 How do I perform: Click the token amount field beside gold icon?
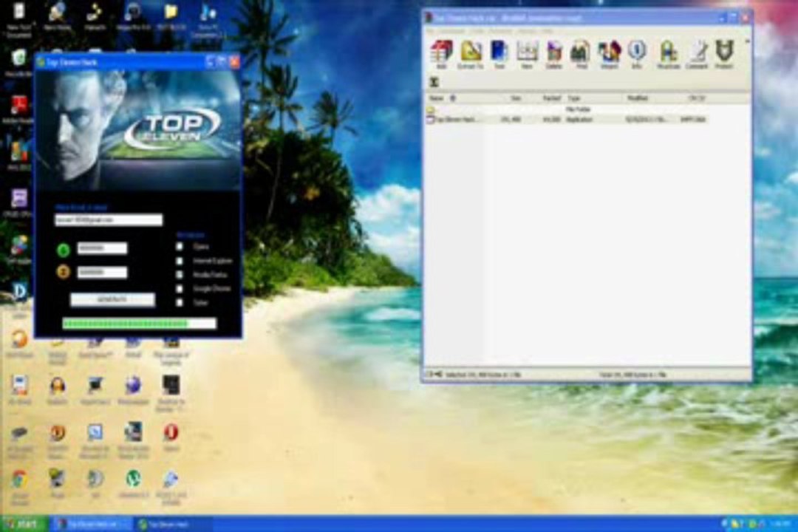(x=102, y=273)
